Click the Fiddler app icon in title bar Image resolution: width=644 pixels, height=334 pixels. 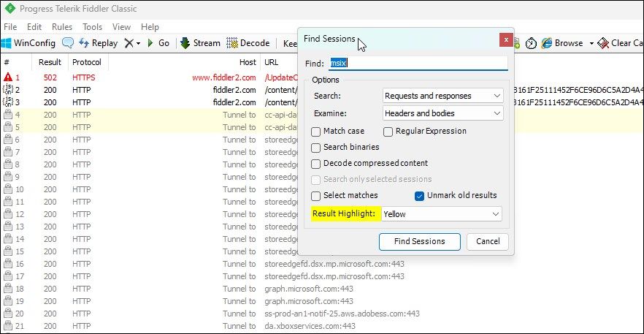tap(10, 8)
